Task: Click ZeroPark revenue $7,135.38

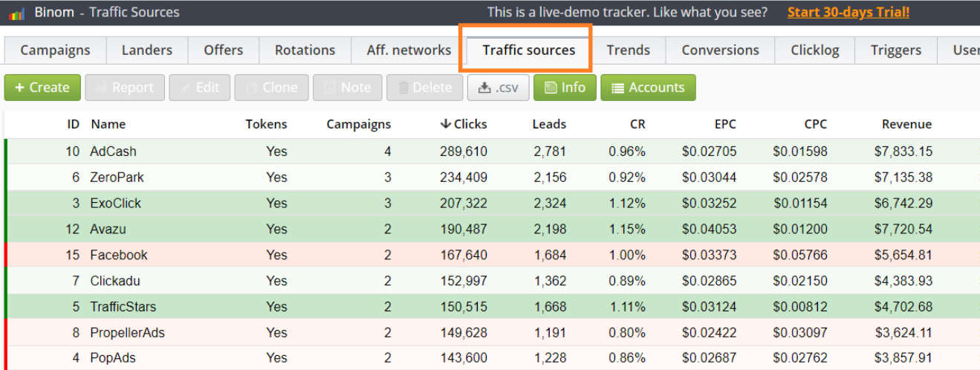Action: click(x=903, y=178)
